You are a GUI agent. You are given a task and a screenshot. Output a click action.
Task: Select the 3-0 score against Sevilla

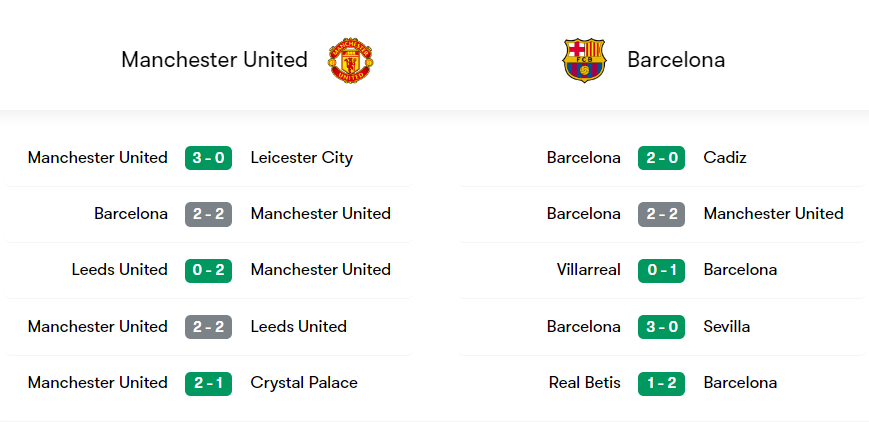click(661, 327)
